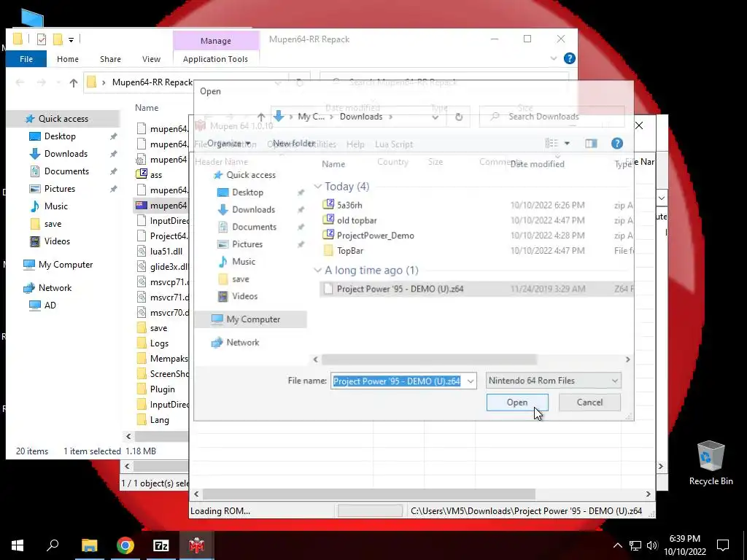This screenshot has width=747, height=560.
Task: Select lua51.dll in Explorer file list
Action: [x=166, y=252]
